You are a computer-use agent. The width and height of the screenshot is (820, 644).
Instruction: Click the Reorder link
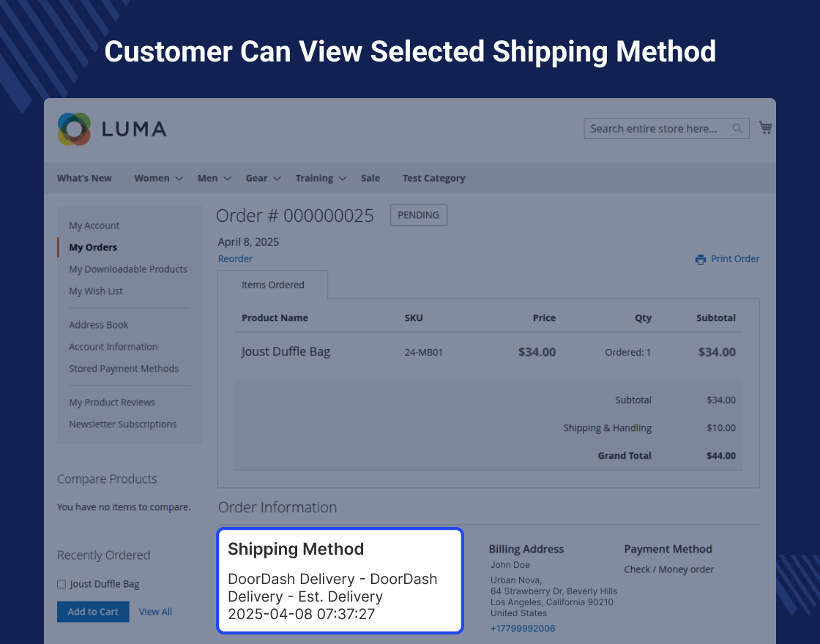pos(235,259)
